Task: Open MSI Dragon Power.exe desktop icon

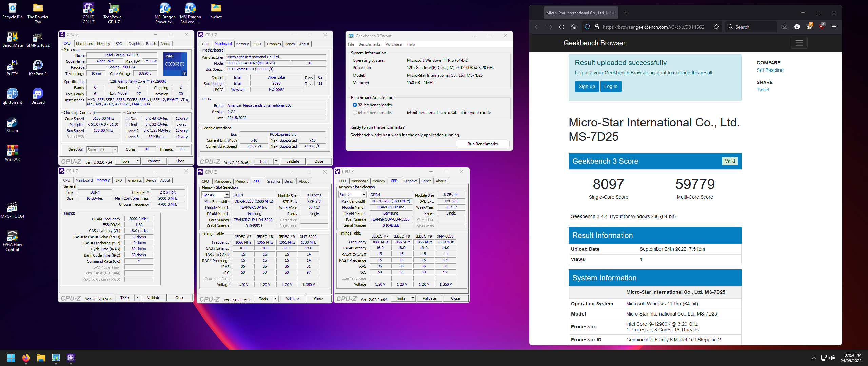Action: click(165, 14)
